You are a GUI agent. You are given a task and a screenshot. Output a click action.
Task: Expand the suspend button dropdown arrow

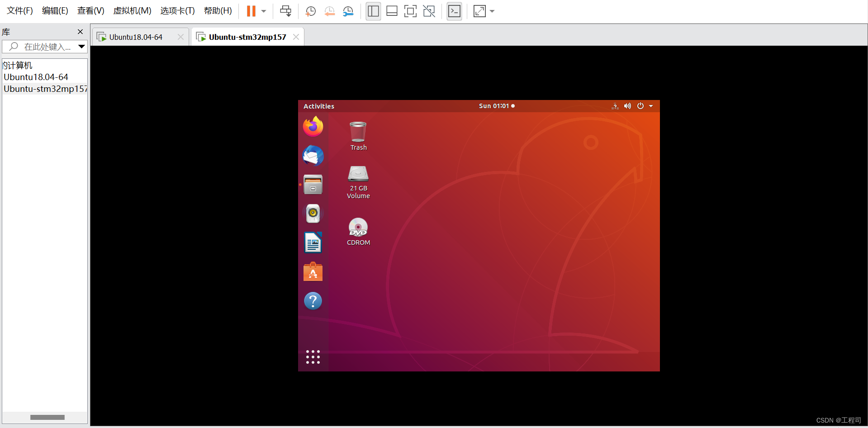[264, 11]
